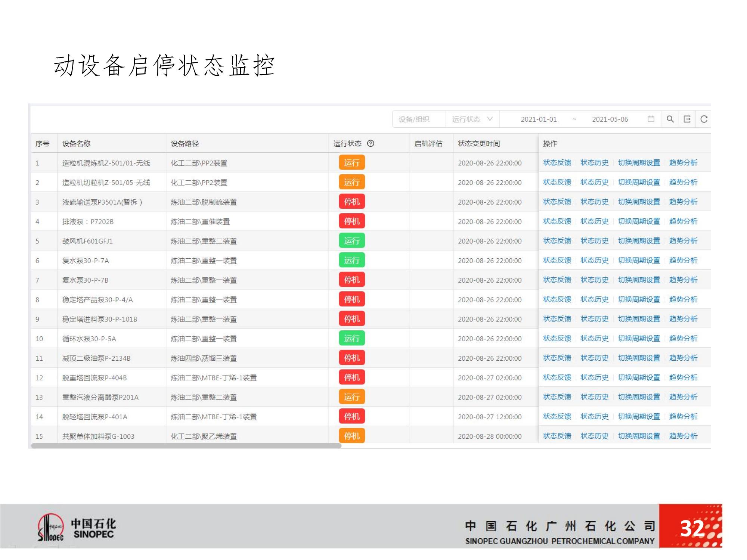
Task: Click the orange 运行 badge in row 1
Action: [x=351, y=163]
